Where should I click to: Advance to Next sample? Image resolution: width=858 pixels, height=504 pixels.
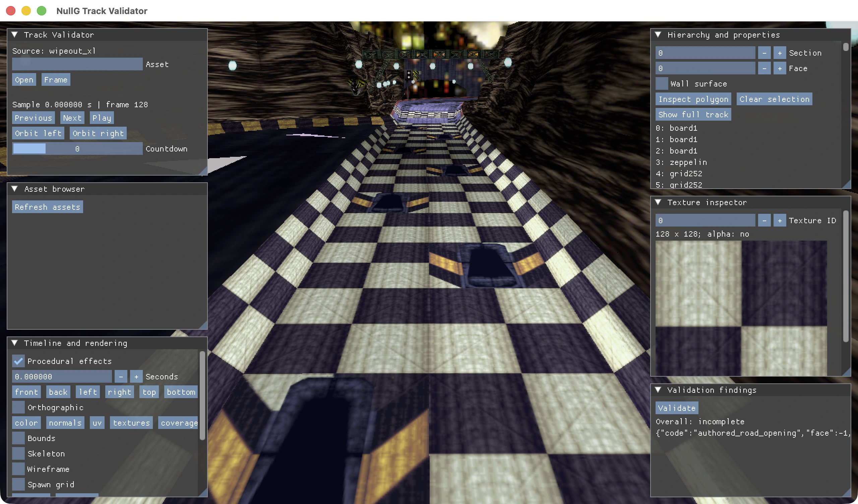pyautogui.click(x=72, y=118)
